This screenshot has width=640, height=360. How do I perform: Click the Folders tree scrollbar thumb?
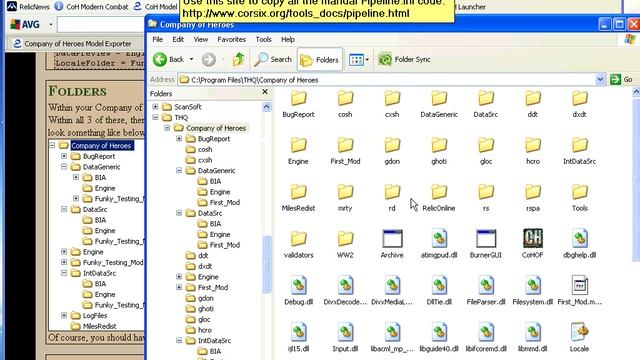point(267,264)
